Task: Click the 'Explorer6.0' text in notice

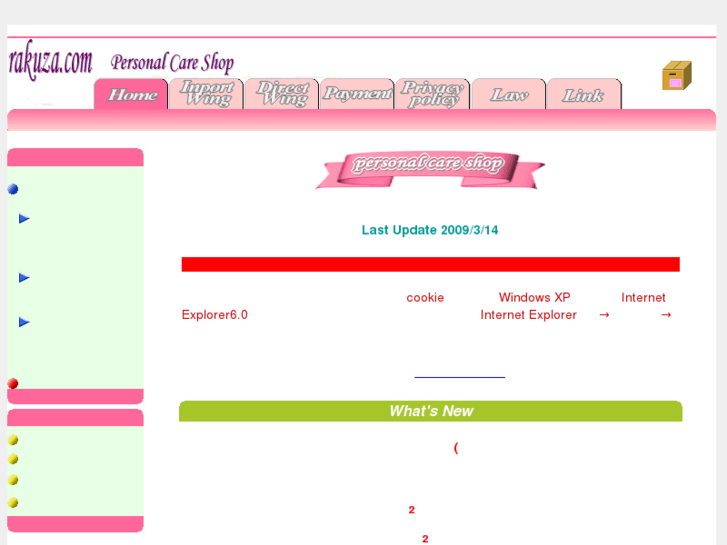Action: coord(215,315)
